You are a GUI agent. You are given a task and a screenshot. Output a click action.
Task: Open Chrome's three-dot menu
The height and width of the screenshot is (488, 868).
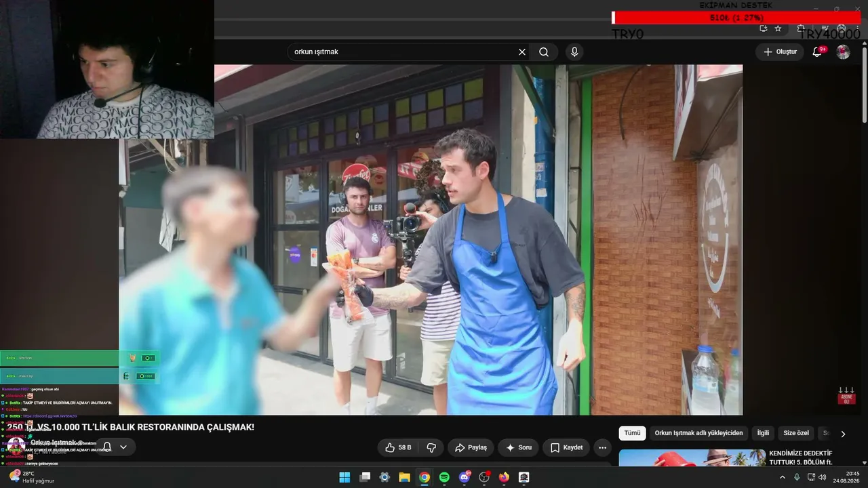(859, 28)
